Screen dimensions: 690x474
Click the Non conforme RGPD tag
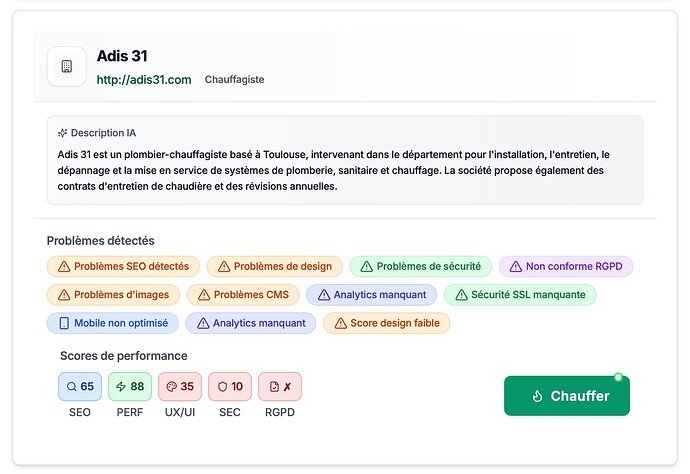tap(566, 267)
